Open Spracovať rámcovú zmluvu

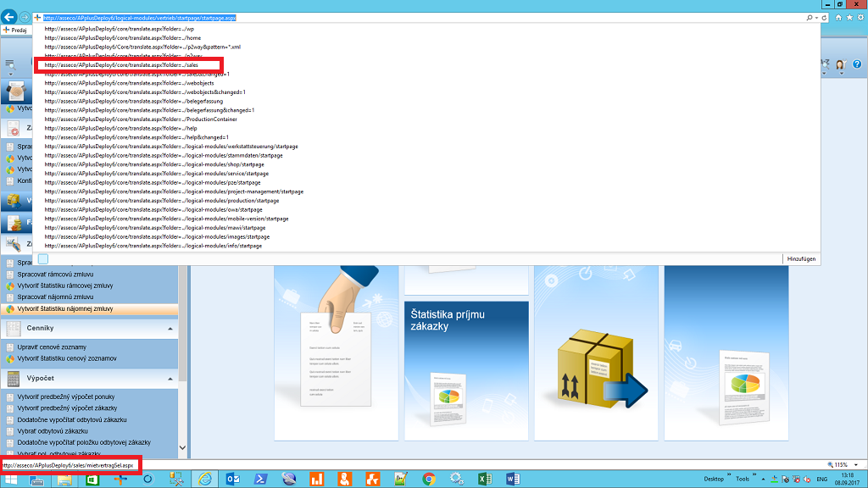pos(55,274)
